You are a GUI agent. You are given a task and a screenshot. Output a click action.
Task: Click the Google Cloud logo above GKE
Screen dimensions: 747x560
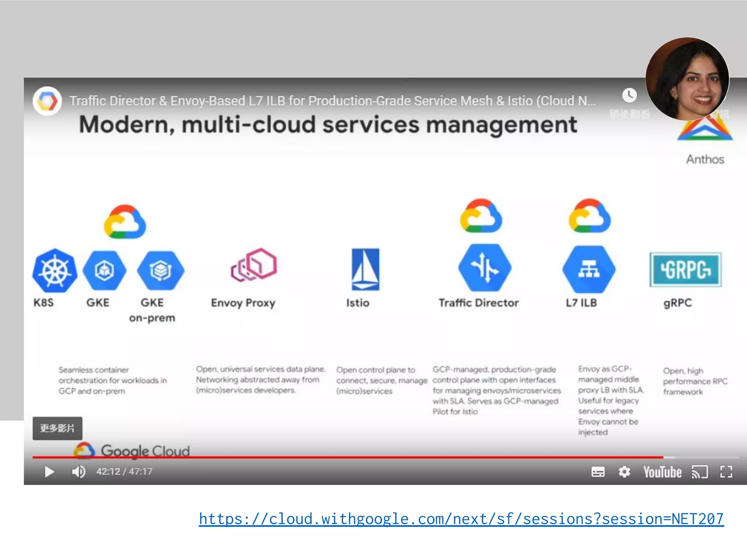click(125, 222)
